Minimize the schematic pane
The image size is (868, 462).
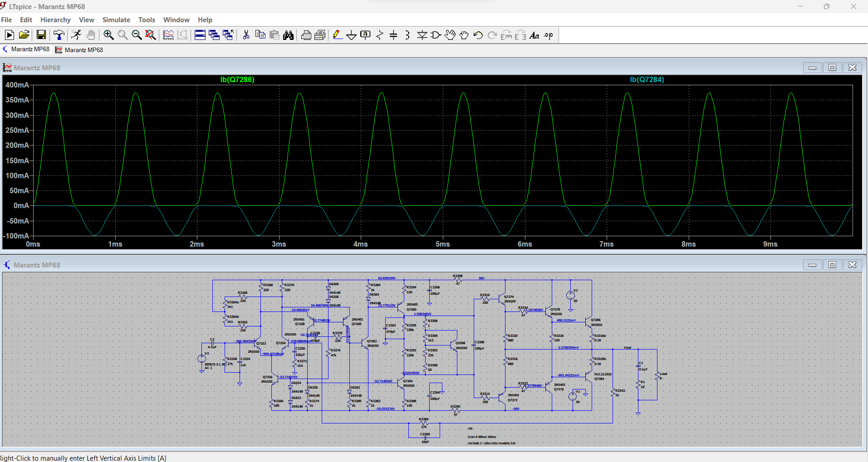(812, 265)
